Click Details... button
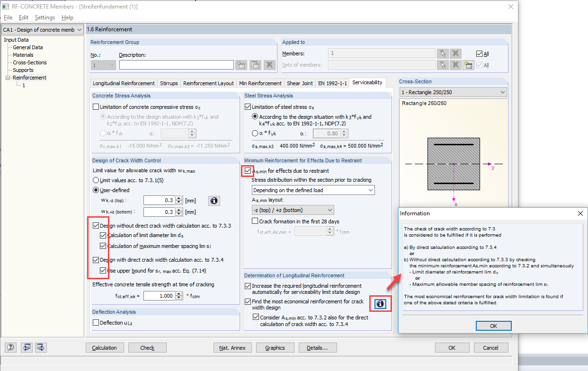This screenshot has width=588, height=371. (317, 348)
